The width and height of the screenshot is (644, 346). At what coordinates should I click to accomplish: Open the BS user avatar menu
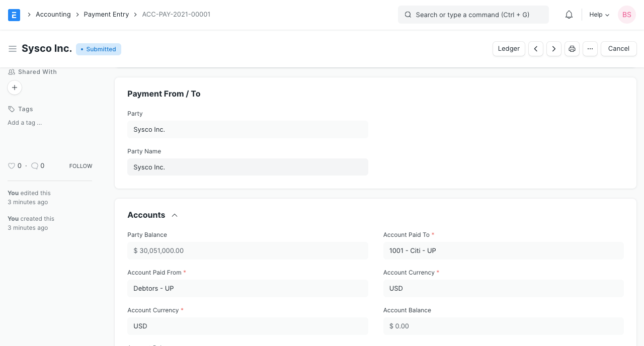click(x=627, y=15)
